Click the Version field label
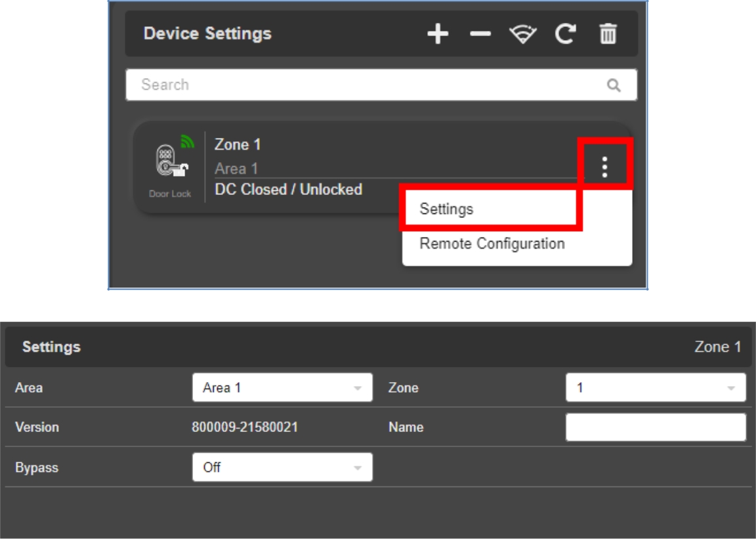Viewport: 756px width, 539px height. point(37,427)
